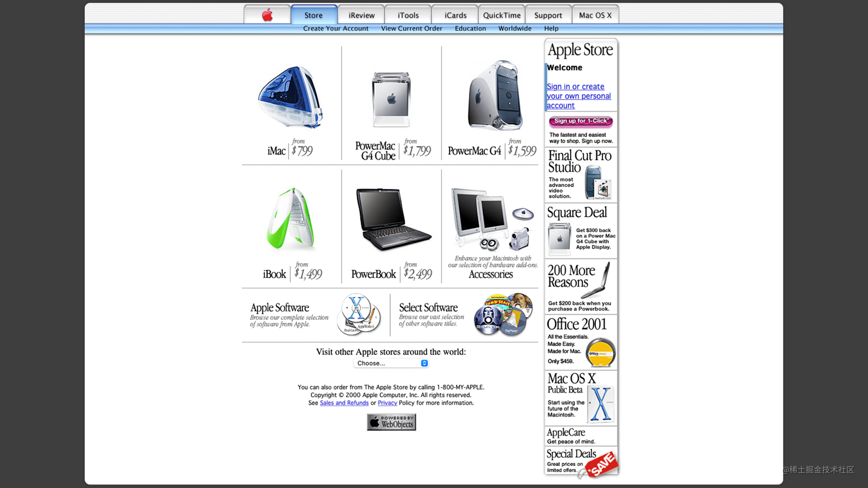Switch to the Store tab
Viewport: 868px width, 488px height.
(314, 14)
